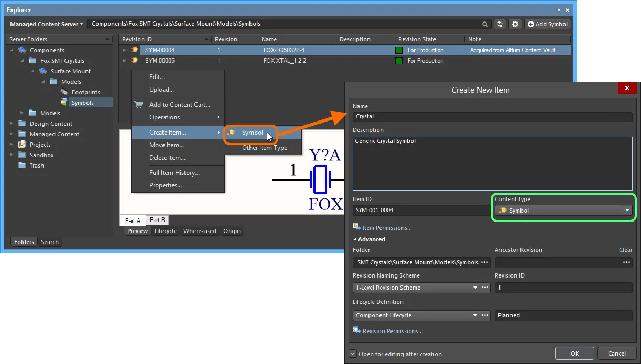Click the Server Folders header up arrow
641x364 pixels.
[x=107, y=39]
